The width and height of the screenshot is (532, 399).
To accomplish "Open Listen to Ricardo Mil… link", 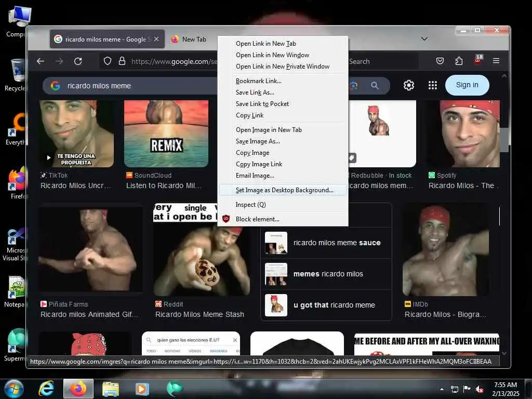I will coord(164,185).
